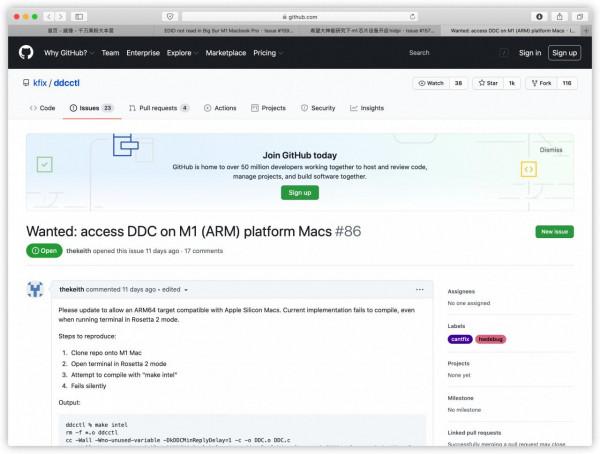Click the GitHub octocat logo
600x454 pixels.
25,53
